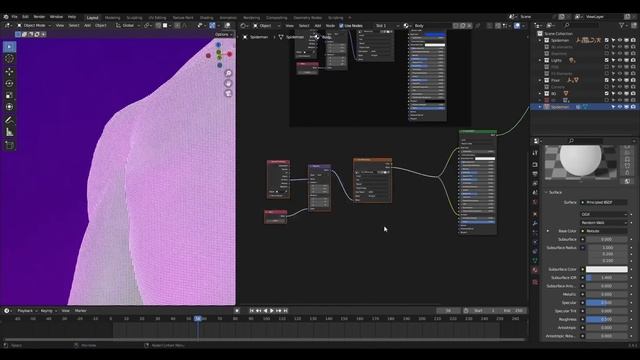Viewport: 640px width, 360px height.
Task: Click the zoom viewport magnifier icon
Action: coord(228,73)
